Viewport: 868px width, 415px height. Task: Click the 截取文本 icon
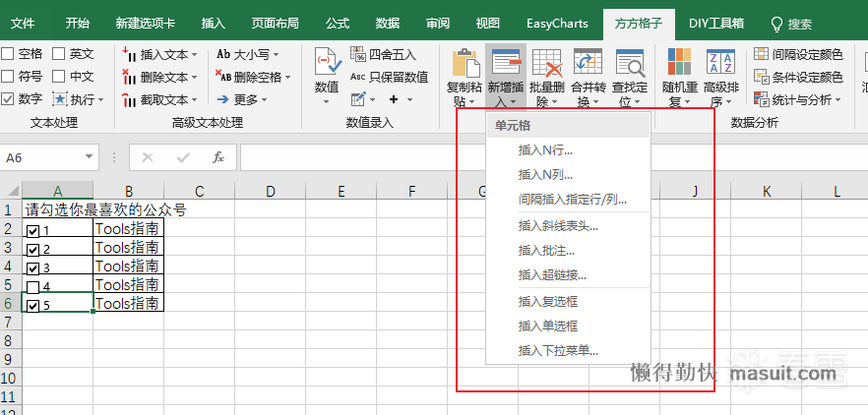[x=129, y=99]
